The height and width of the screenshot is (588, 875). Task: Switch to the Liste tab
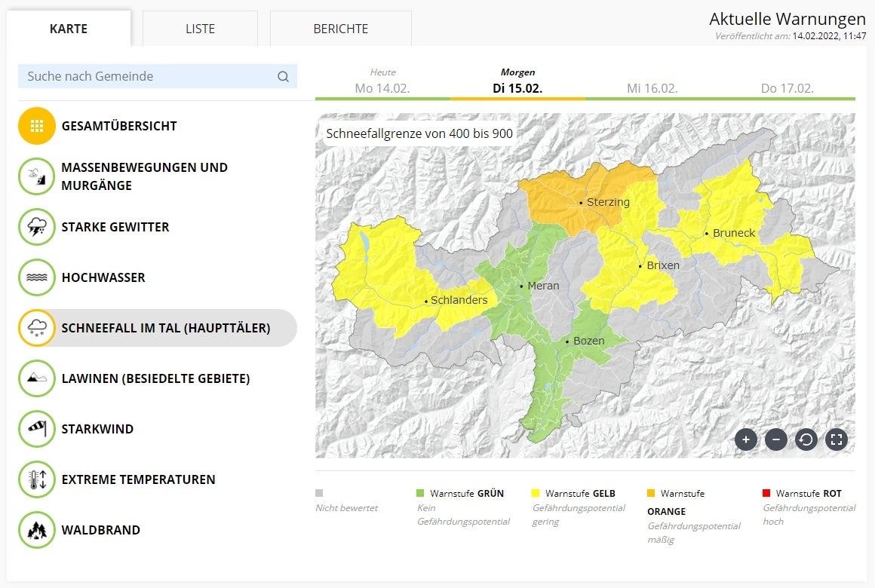pos(200,29)
